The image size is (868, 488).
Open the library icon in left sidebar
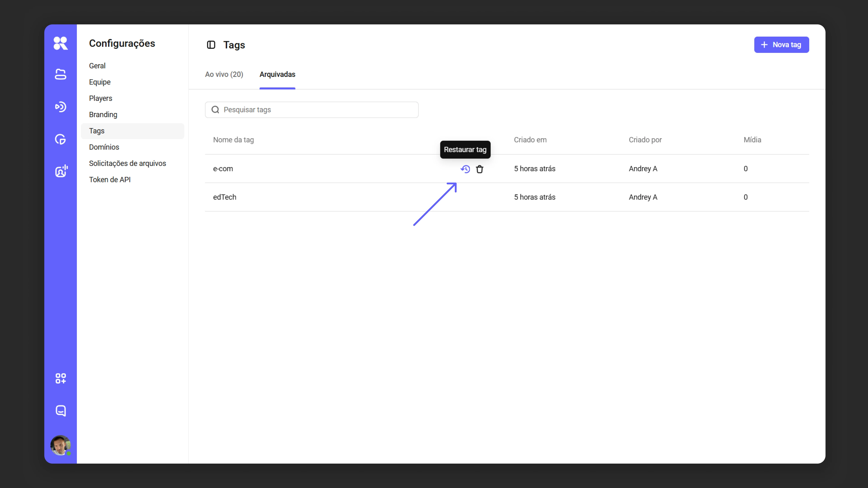pyautogui.click(x=61, y=74)
